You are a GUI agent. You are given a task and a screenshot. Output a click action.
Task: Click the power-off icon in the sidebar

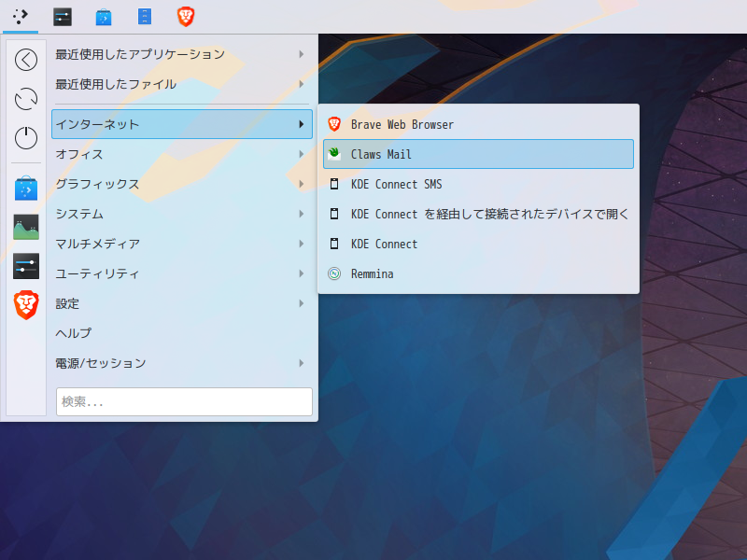(26, 137)
